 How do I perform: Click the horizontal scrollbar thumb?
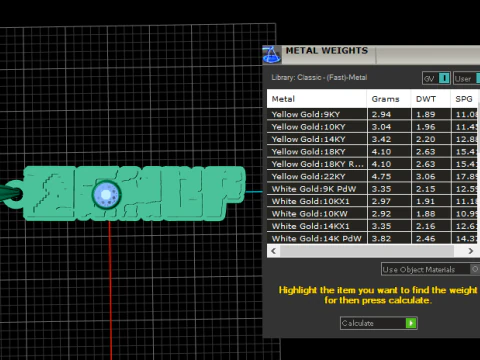(x=367, y=251)
